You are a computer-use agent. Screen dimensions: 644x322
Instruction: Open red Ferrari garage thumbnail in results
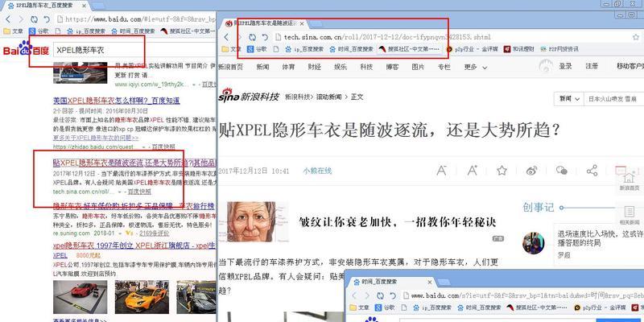[x=80, y=297]
